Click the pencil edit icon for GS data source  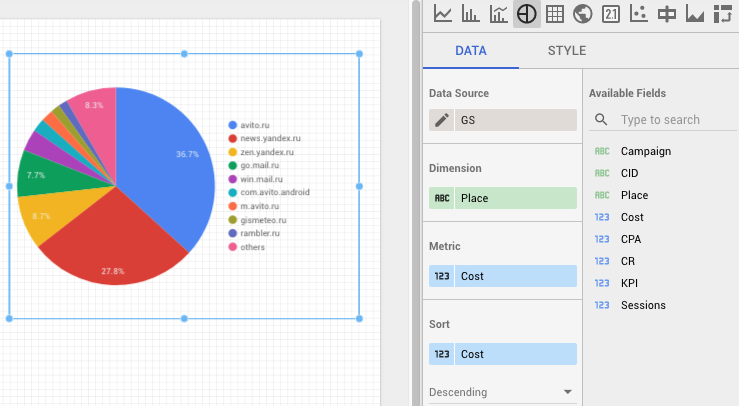(x=441, y=121)
